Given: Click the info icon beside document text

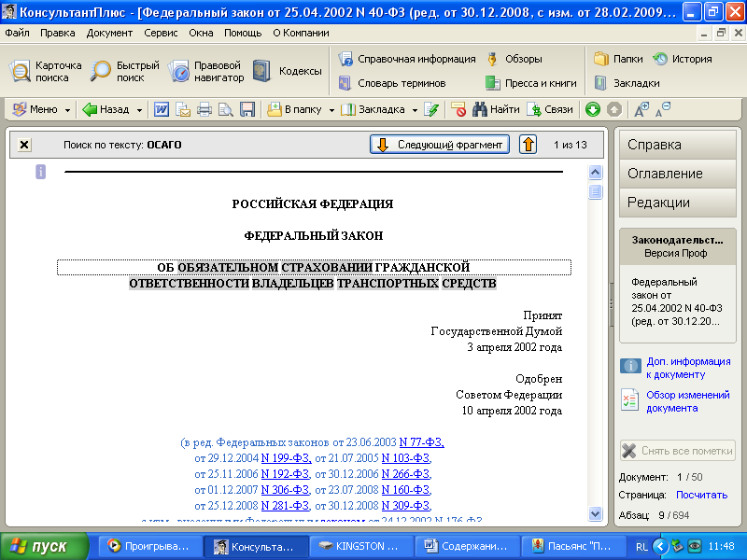Looking at the screenshot, I should 40,172.
